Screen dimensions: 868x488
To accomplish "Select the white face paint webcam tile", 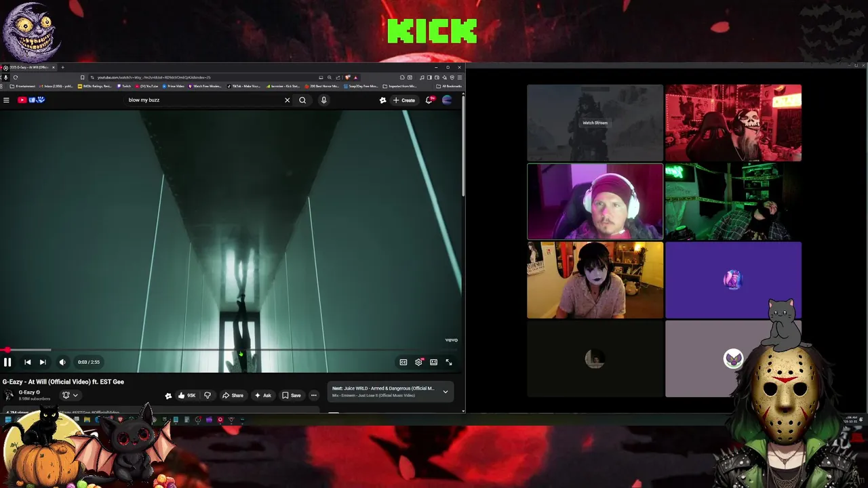I will (595, 280).
